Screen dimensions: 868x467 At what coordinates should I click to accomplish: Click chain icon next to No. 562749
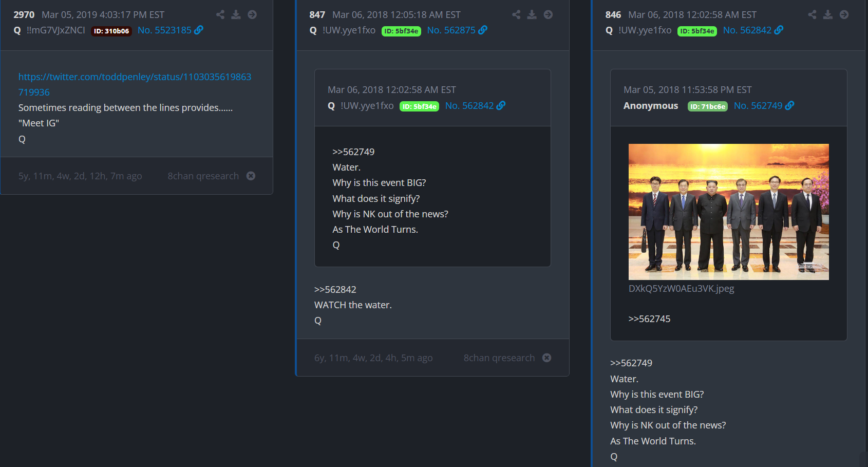[x=790, y=105]
